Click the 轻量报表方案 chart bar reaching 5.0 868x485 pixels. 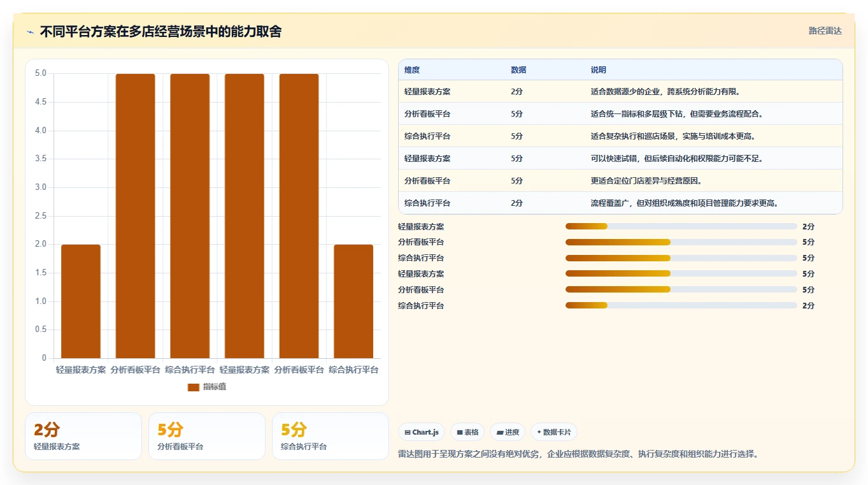(245, 216)
